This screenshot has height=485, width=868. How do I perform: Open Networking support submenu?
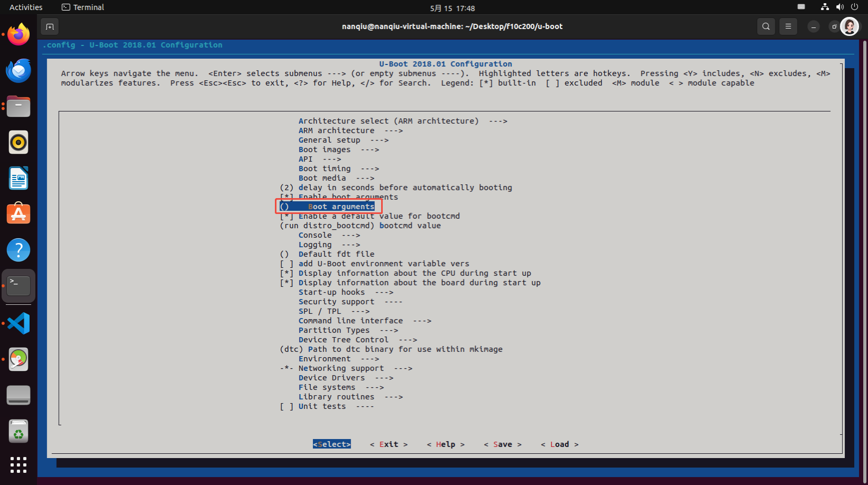[x=346, y=368]
